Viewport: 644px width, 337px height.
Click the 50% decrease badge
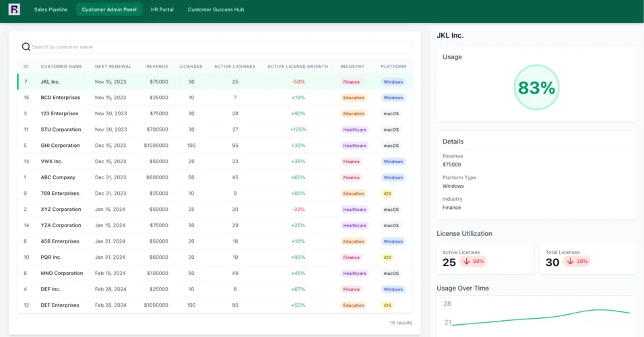(474, 262)
